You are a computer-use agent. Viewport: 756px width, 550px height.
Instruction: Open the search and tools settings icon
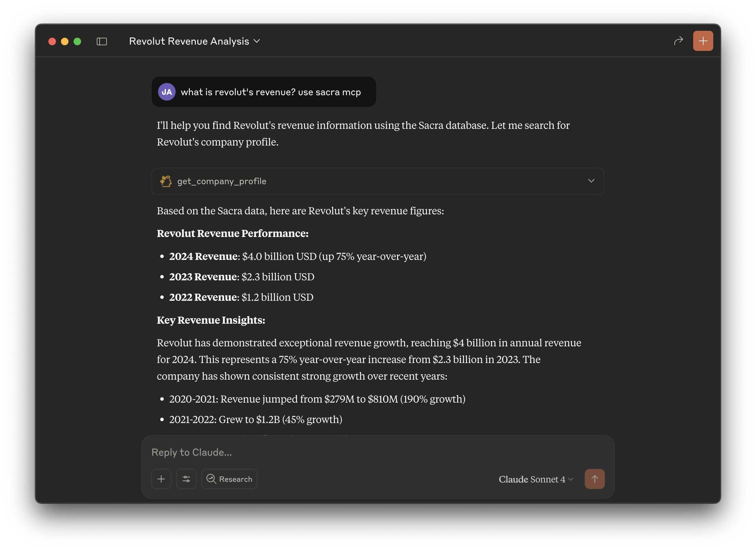pos(186,479)
